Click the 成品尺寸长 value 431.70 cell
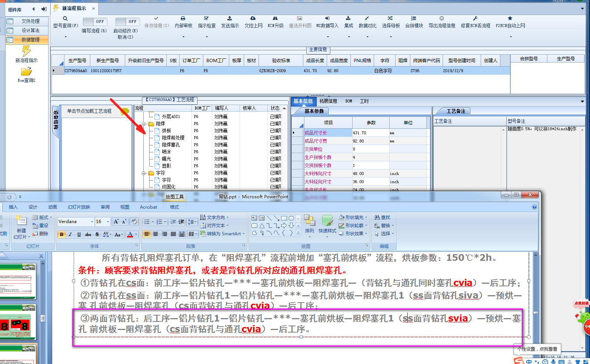 pos(370,133)
